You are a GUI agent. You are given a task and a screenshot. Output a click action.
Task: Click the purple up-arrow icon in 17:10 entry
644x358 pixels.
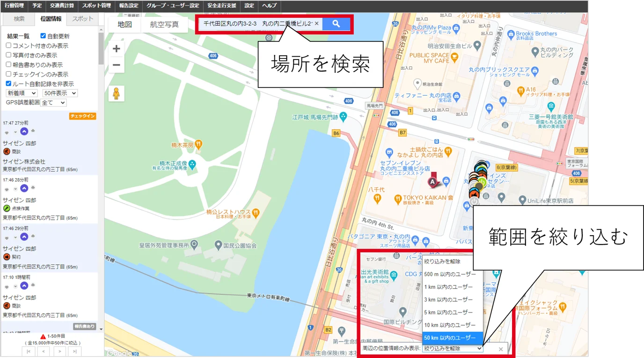24,285
